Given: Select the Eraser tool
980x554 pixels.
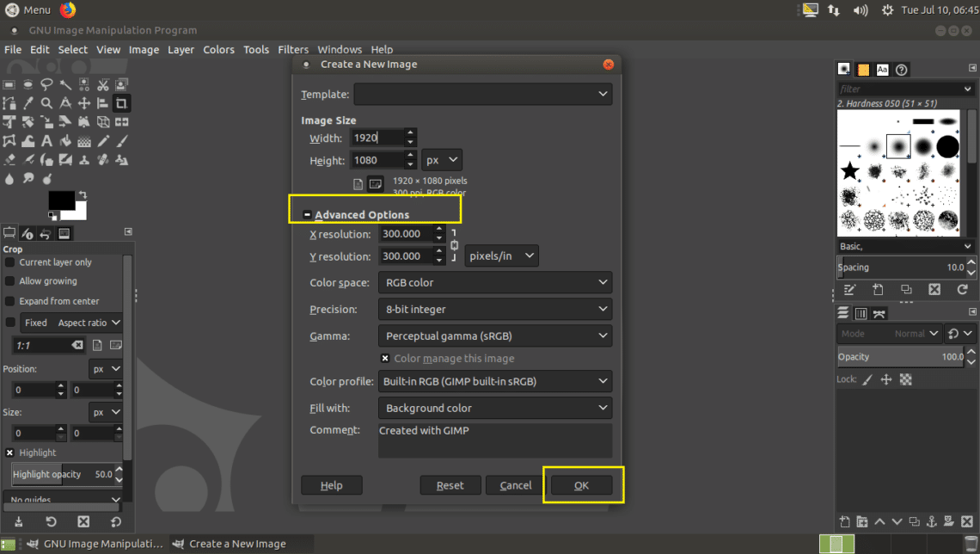Looking at the screenshot, I should [9, 160].
